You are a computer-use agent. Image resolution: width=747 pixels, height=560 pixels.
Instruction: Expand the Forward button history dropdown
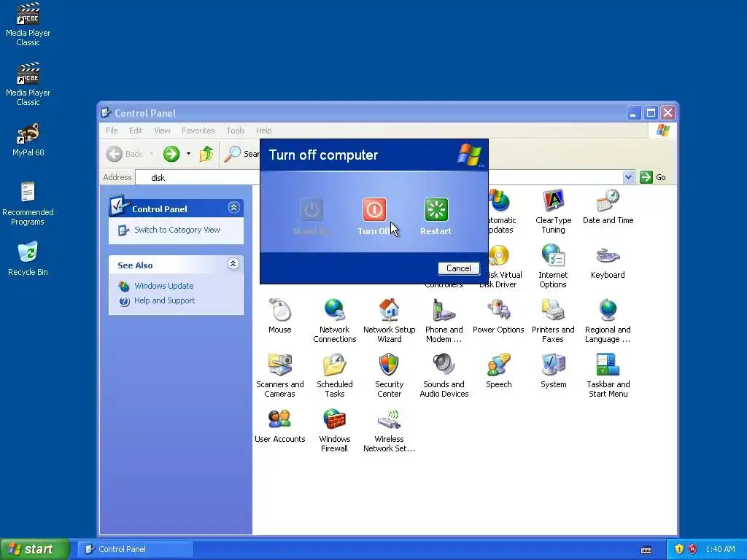click(x=189, y=154)
